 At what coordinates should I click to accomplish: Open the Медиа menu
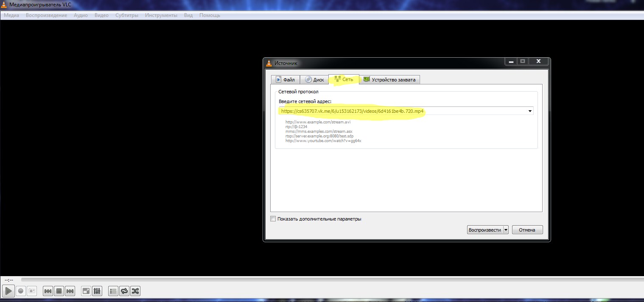pyautogui.click(x=11, y=15)
